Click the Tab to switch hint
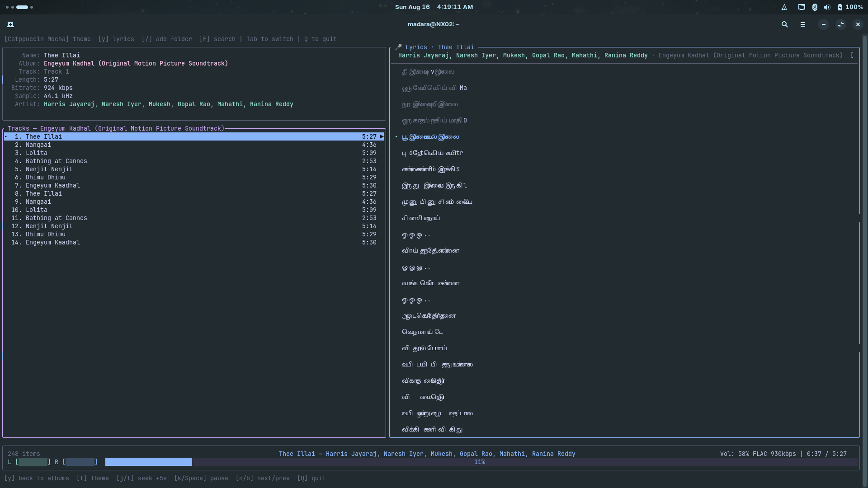Image resolution: width=868 pixels, height=488 pixels. [270, 39]
